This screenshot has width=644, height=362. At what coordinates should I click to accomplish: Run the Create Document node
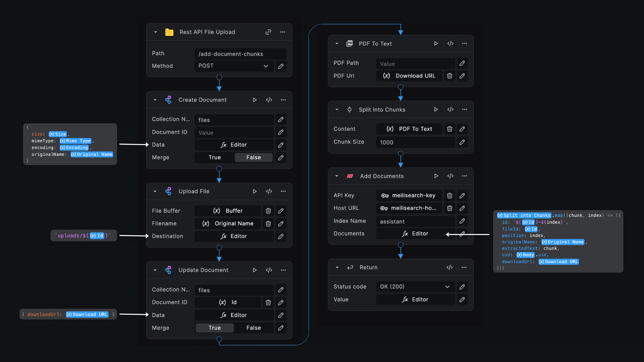coord(255,100)
